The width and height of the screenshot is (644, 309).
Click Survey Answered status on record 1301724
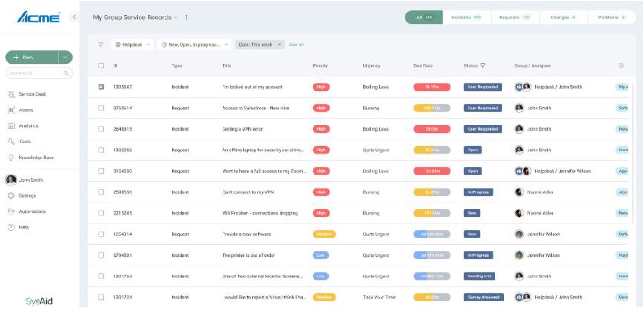coord(484,297)
